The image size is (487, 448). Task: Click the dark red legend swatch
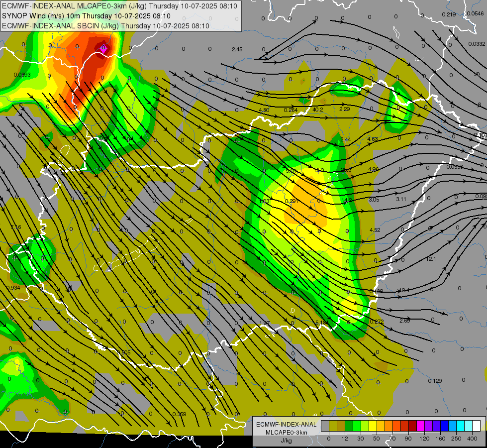(412, 426)
